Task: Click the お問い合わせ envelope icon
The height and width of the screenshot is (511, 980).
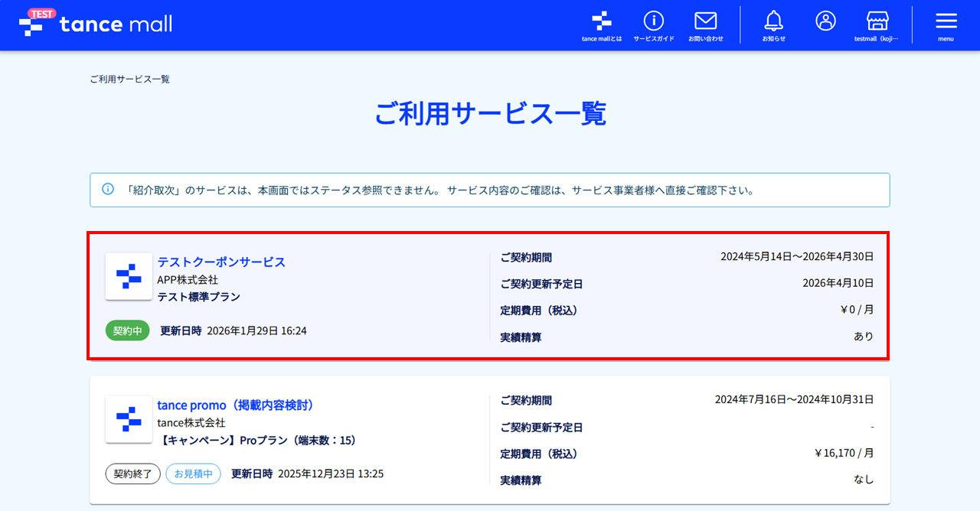Action: 705,26
